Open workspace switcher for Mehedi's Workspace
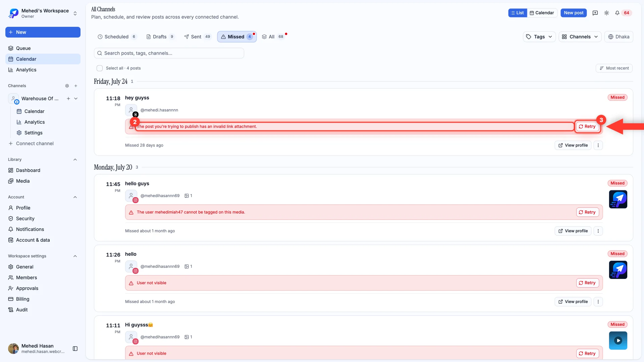644x362 pixels. 43,13
